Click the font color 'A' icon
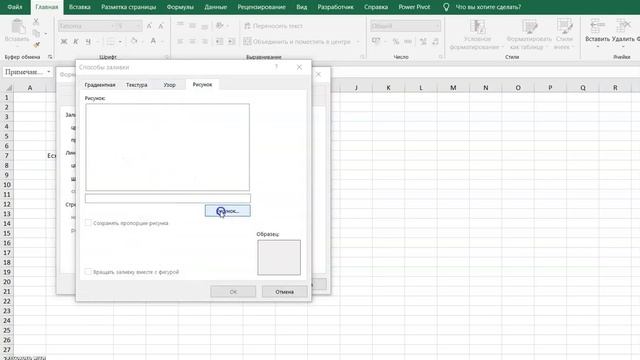The image size is (640, 360). pyautogui.click(x=153, y=41)
